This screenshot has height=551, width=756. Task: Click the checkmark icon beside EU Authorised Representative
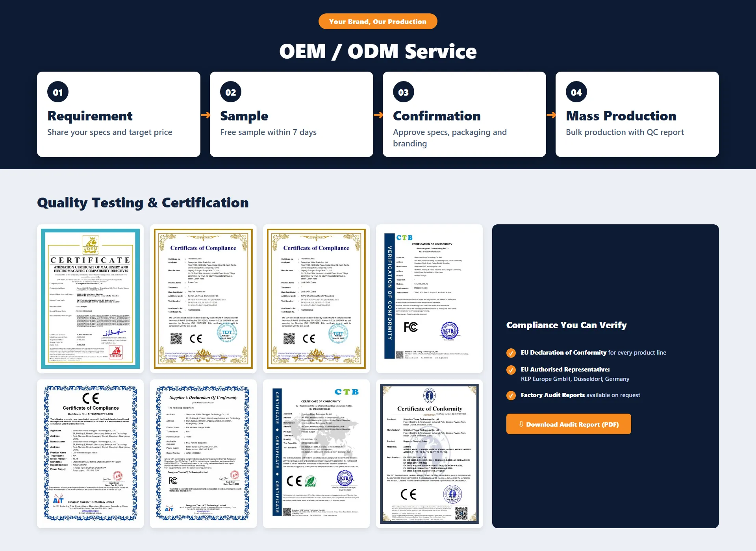tap(511, 370)
